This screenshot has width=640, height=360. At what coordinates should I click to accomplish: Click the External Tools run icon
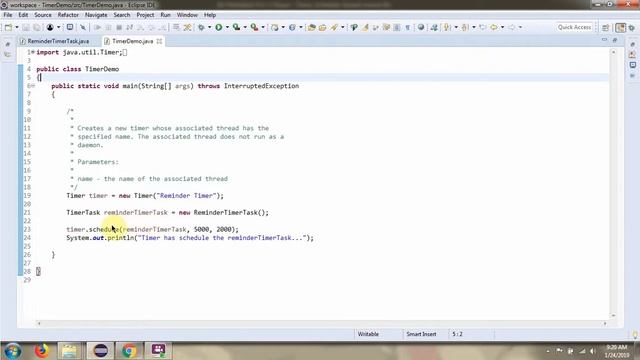pyautogui.click(x=254, y=27)
